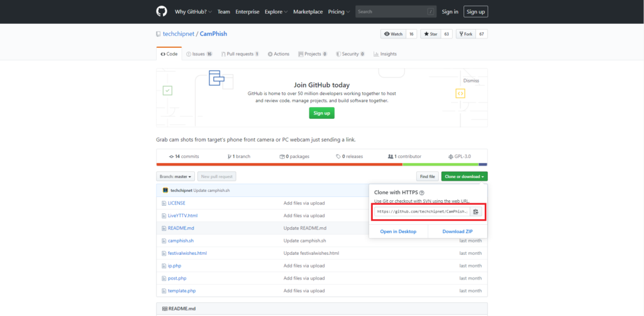
Task: Switch to the Actions tab
Action: tap(279, 54)
